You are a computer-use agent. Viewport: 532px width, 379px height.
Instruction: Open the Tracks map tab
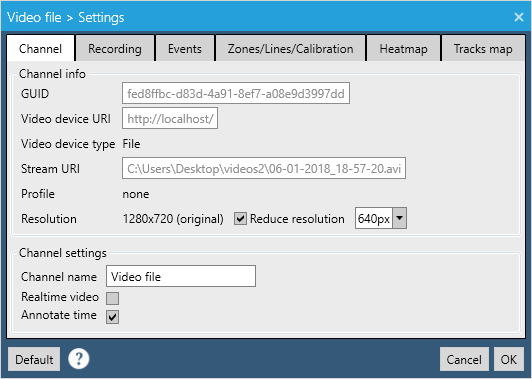tap(483, 49)
